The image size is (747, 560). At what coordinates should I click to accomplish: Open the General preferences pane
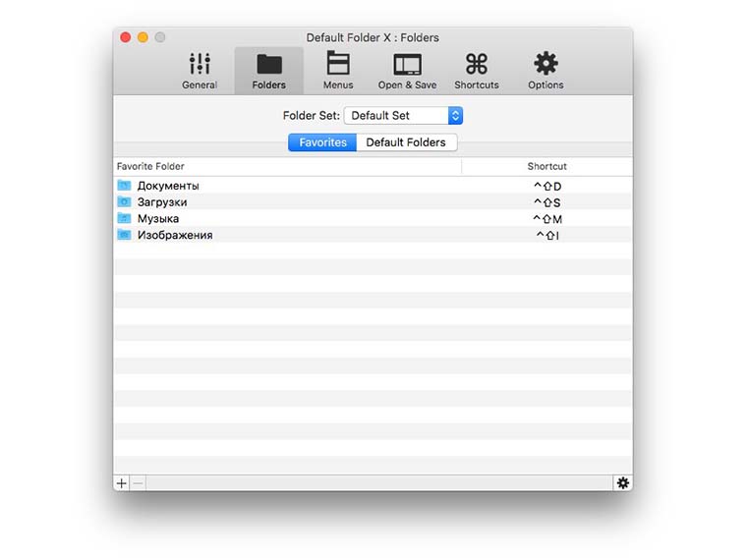coord(200,71)
